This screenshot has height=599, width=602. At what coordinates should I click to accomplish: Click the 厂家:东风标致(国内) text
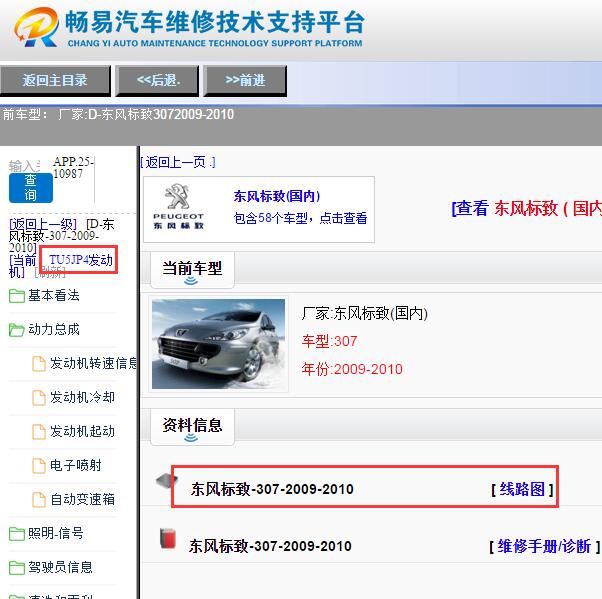coord(364,313)
